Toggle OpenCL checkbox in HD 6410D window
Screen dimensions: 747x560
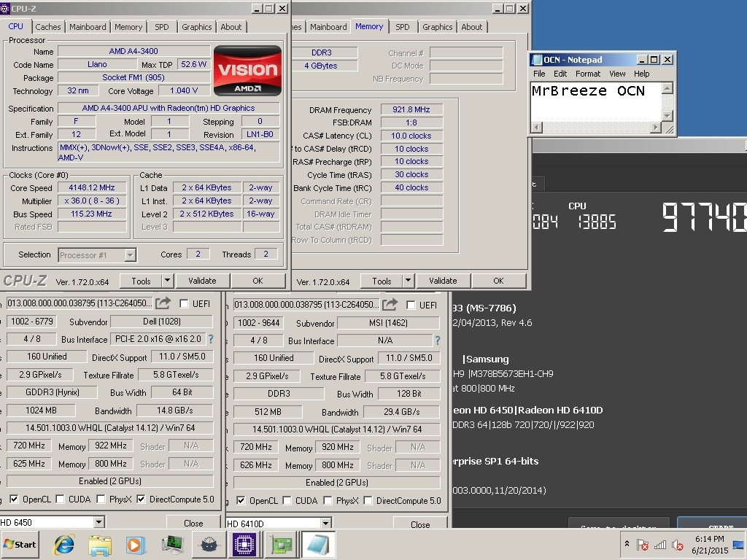pyautogui.click(x=241, y=500)
